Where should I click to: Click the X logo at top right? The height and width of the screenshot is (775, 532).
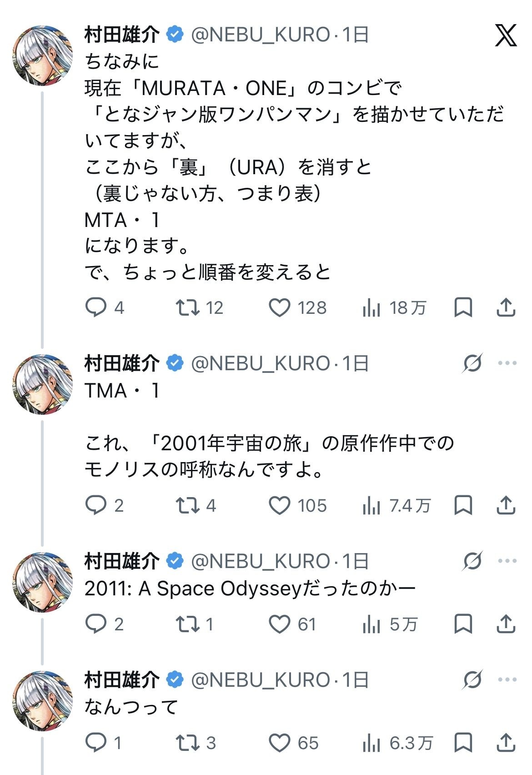pos(506,35)
